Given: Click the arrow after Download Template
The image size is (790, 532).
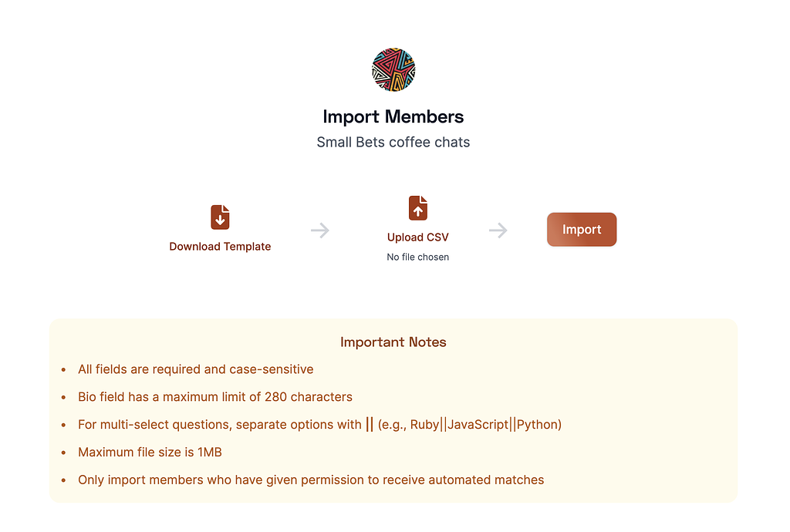Looking at the screenshot, I should (320, 231).
